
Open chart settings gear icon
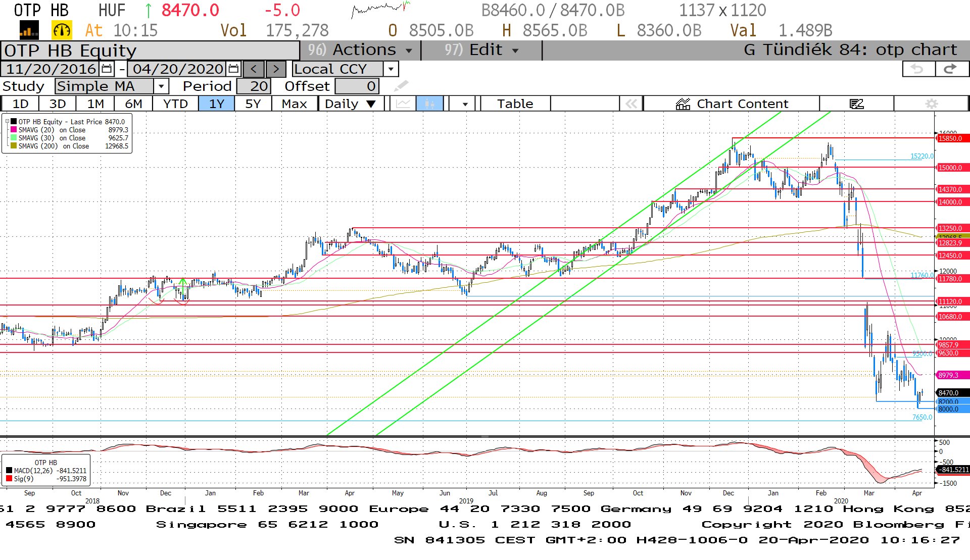point(931,104)
